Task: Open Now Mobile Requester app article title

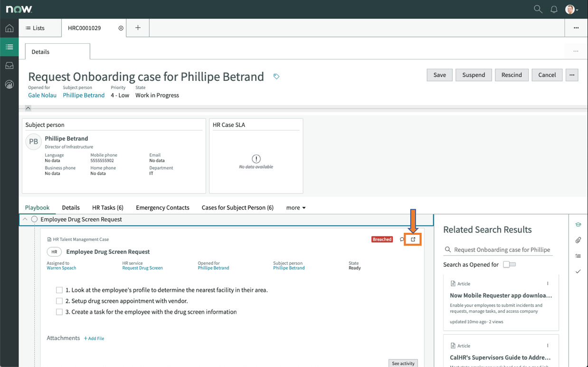Action: (x=501, y=295)
